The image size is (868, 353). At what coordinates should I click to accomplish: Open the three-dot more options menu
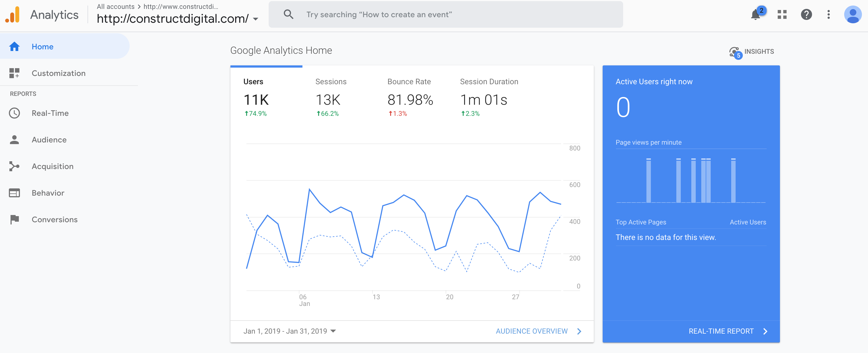[x=829, y=14]
